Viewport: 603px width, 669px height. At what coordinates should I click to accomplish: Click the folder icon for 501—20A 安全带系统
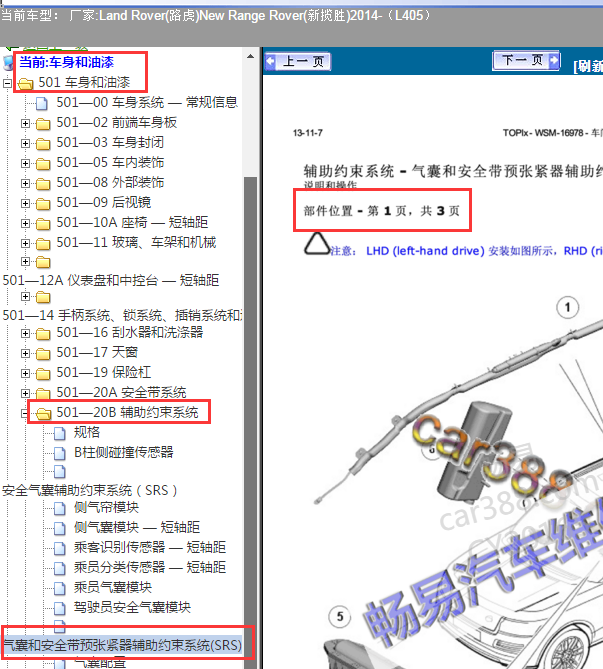point(43,393)
